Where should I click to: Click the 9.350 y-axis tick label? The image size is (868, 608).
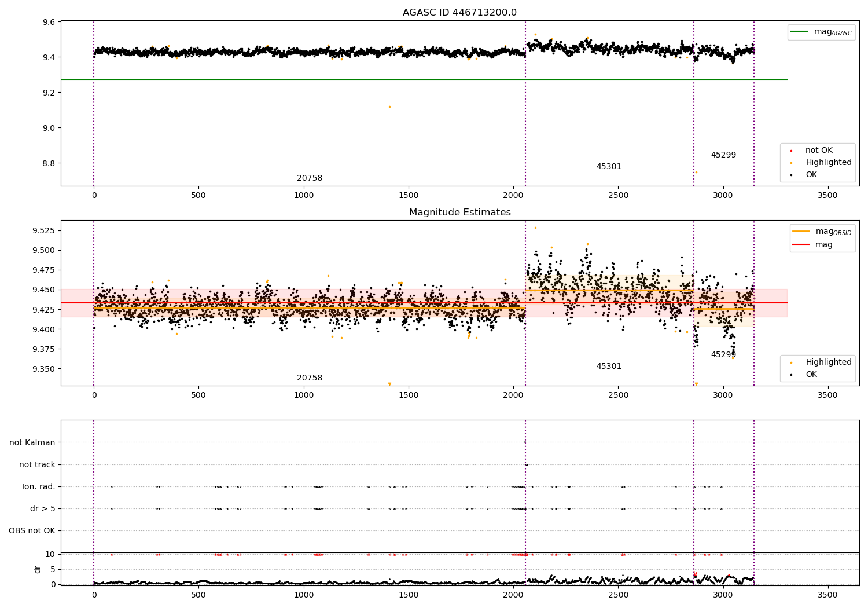click(x=44, y=369)
